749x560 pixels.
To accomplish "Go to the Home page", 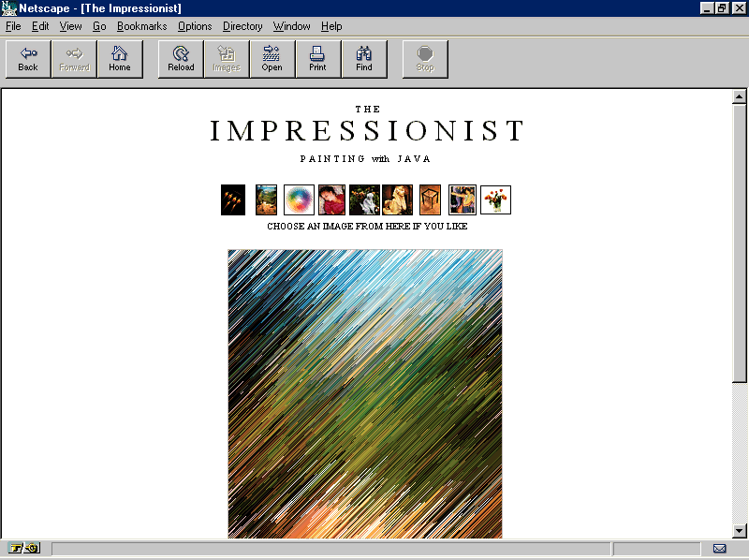I will [120, 59].
